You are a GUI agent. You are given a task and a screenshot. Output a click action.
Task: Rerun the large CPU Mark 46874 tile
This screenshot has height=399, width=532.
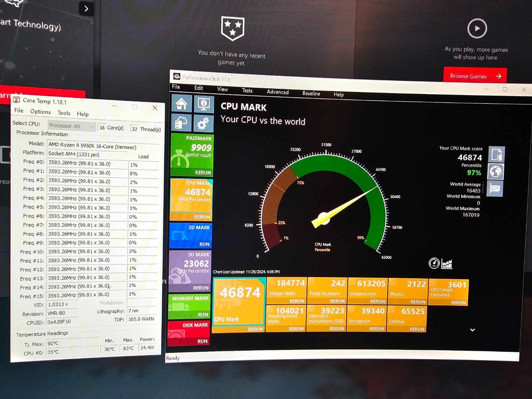[255, 329]
